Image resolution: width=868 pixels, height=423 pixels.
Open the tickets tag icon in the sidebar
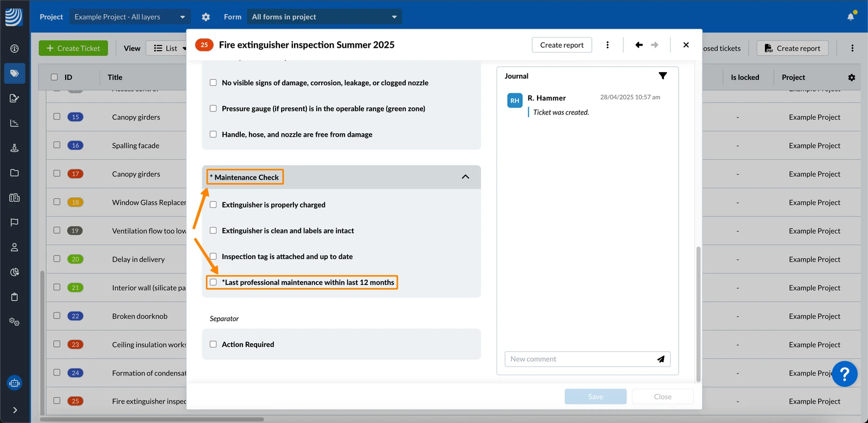[x=15, y=73]
